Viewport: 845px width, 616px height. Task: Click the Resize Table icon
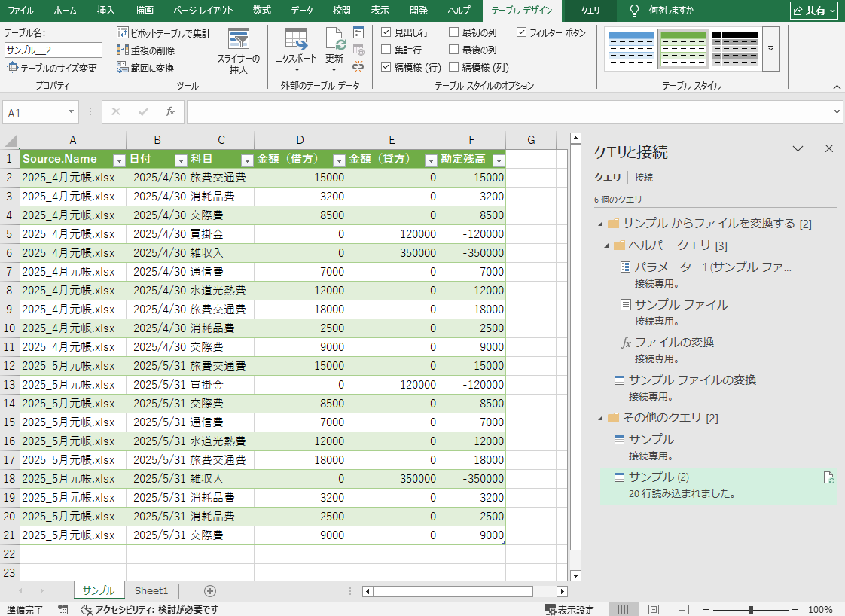click(x=12, y=68)
